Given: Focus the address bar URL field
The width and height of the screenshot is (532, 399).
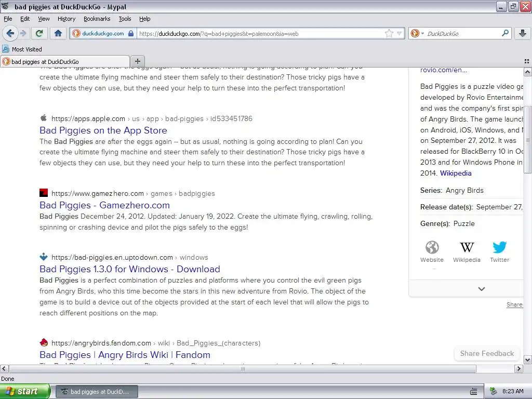Looking at the screenshot, I should click(x=261, y=34).
